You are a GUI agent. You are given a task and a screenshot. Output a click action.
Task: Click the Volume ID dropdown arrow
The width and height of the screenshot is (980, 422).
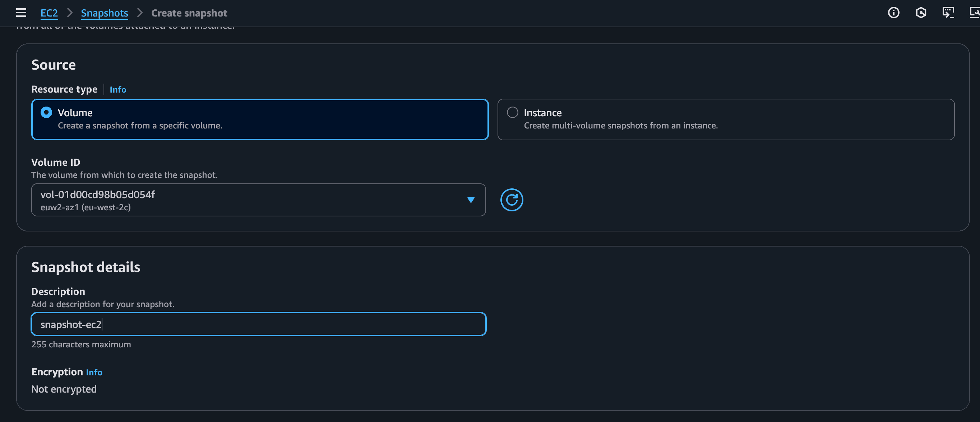(x=471, y=200)
